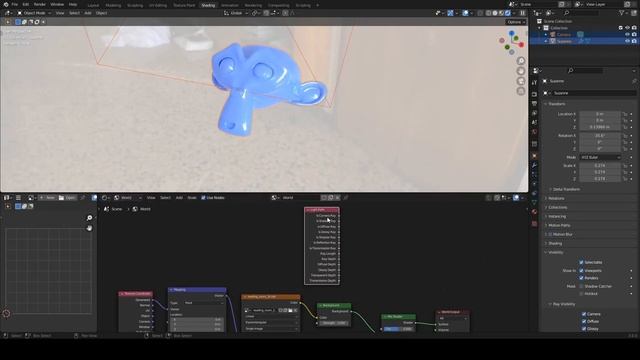Toggle the Use Nodes checkbox
Viewport: 640px width, 360px height.
[x=203, y=198]
